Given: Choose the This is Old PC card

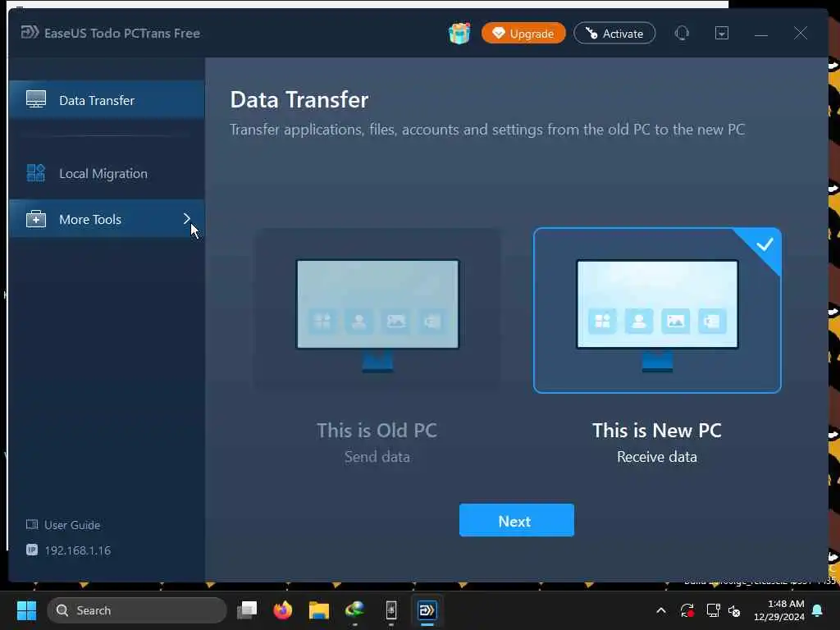Looking at the screenshot, I should 377,310.
